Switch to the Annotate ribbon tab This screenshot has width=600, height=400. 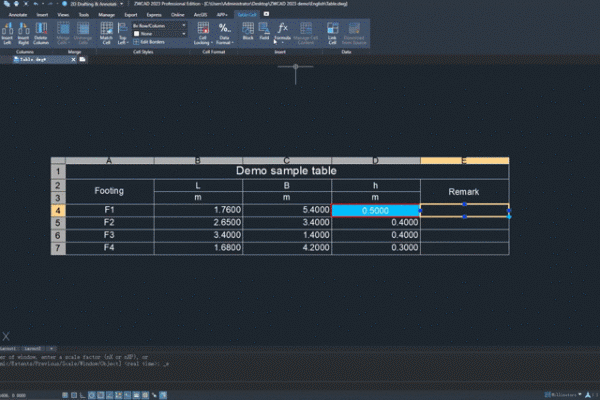tap(18, 15)
